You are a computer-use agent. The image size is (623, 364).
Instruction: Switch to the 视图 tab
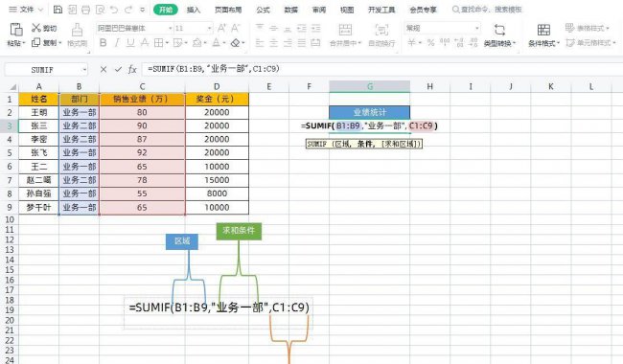[x=347, y=10]
